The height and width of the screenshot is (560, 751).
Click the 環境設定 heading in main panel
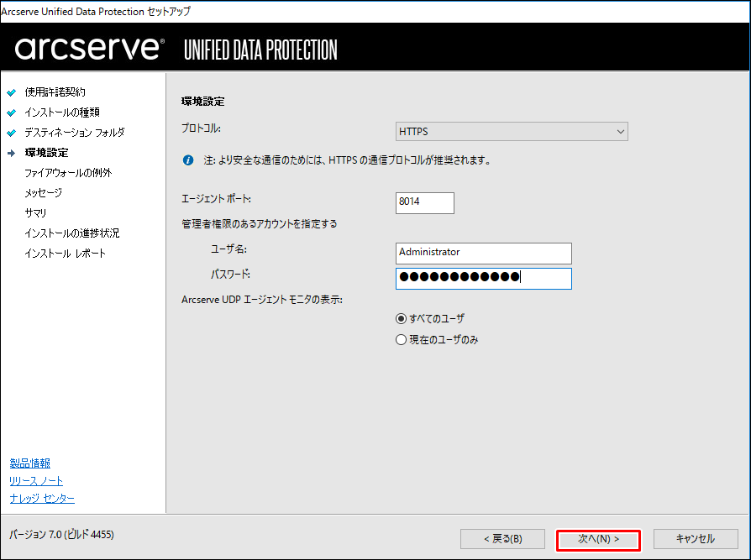pos(203,102)
